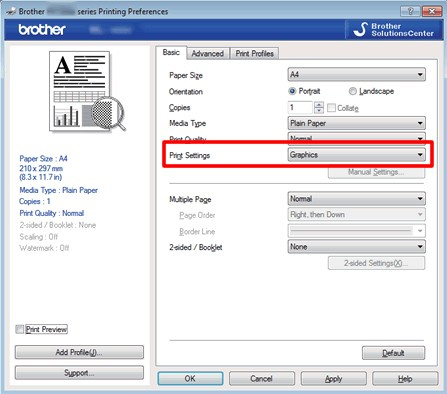447x394 pixels.
Task: Click the Cancel button
Action: tap(262, 379)
